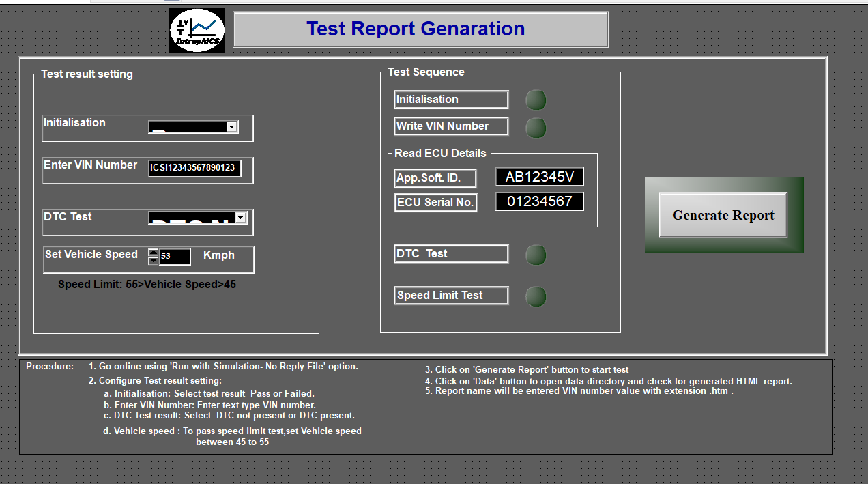868x484 pixels.
Task: Increase vehicle speed with the up arrow
Action: coord(154,253)
